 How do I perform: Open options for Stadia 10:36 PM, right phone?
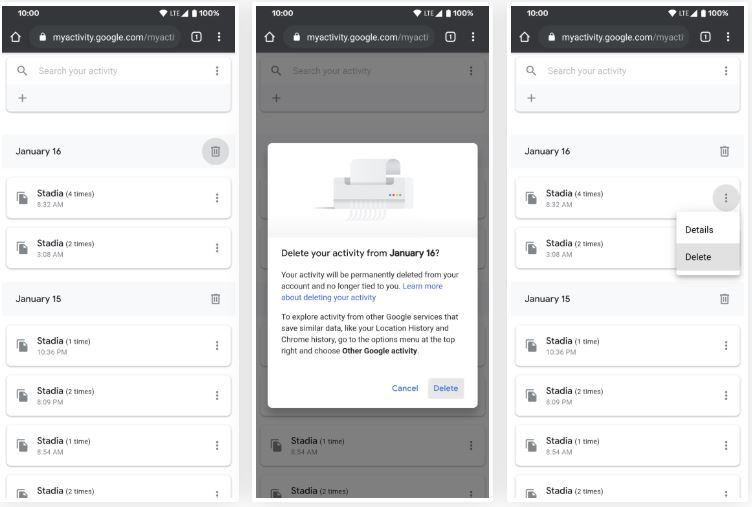pyautogui.click(x=726, y=345)
